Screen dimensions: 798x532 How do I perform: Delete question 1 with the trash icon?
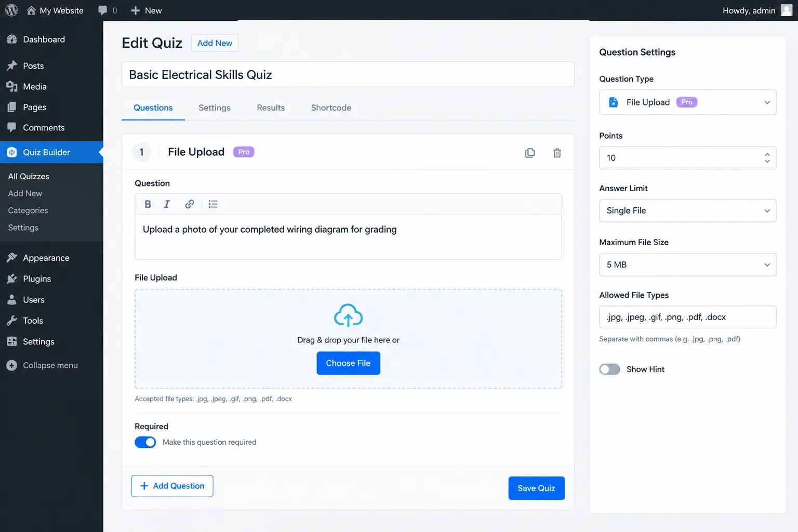(x=557, y=153)
